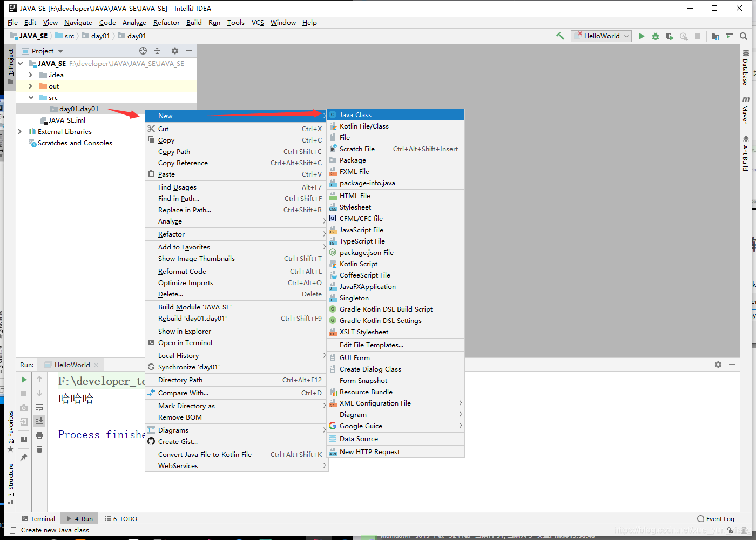Viewport: 756px width, 540px height.
Task: Expand the out folder
Action: (x=31, y=86)
